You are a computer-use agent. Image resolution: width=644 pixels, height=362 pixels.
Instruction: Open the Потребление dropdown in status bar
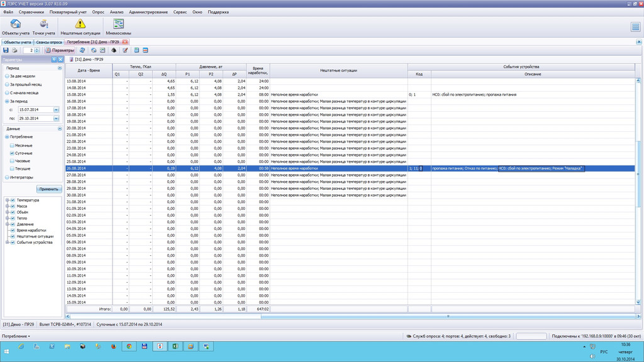16,336
